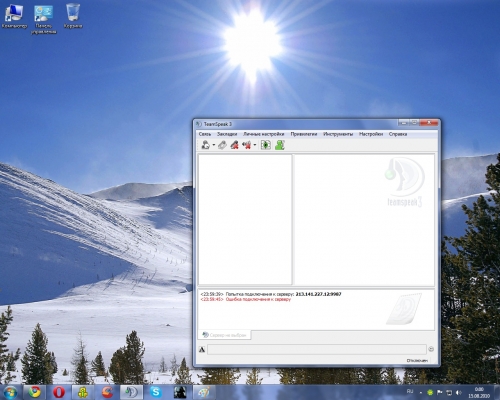Screen dimensions: 500x400
Task: Launch Google Chrome from the taskbar
Action: [34, 392]
